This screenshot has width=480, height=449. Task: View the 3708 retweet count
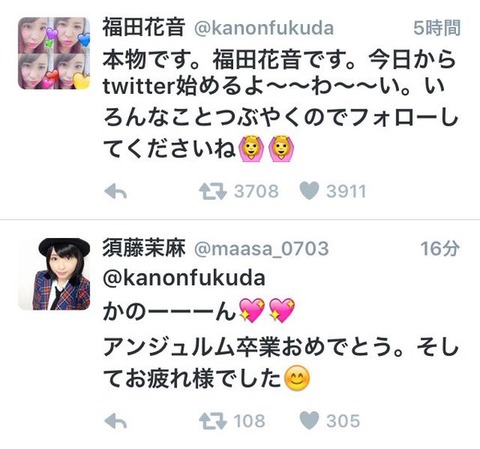(256, 192)
